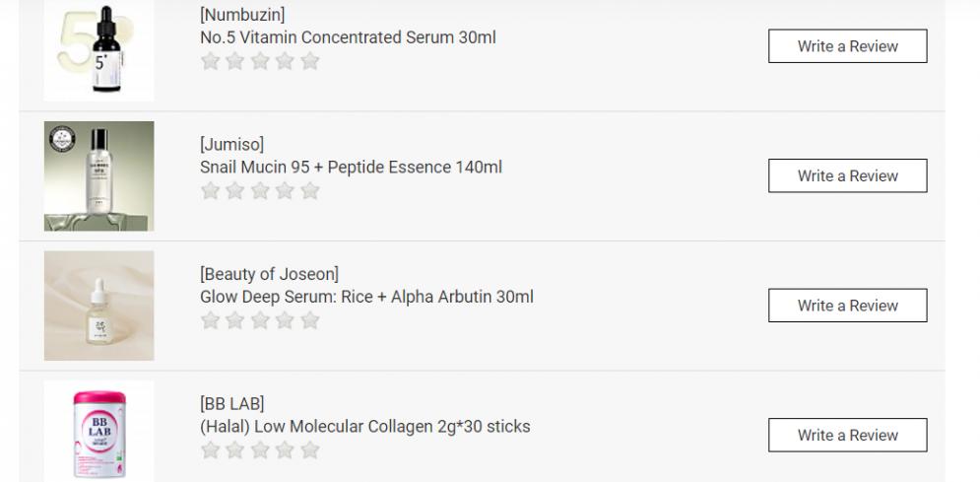This screenshot has width=980, height=482.
Task: Click the second star for Glow Deep Serum
Action: (x=235, y=320)
